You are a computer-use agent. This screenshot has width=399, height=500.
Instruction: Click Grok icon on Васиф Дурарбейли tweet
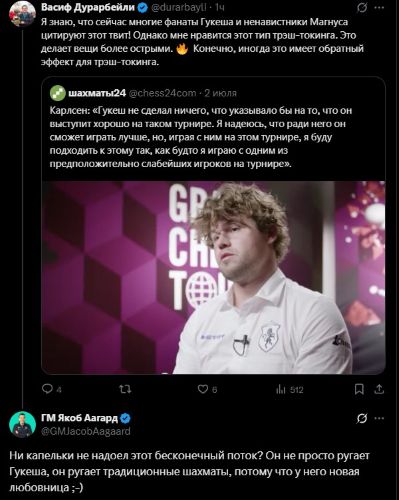362,7
